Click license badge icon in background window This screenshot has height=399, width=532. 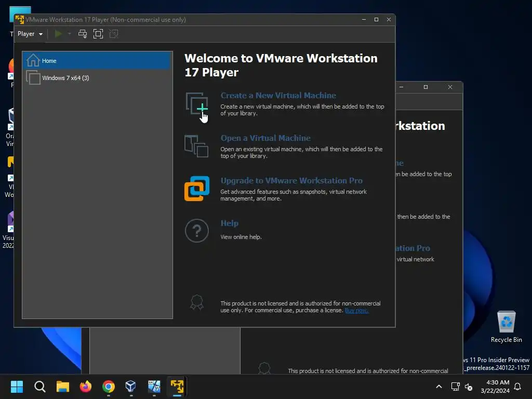pos(264,368)
